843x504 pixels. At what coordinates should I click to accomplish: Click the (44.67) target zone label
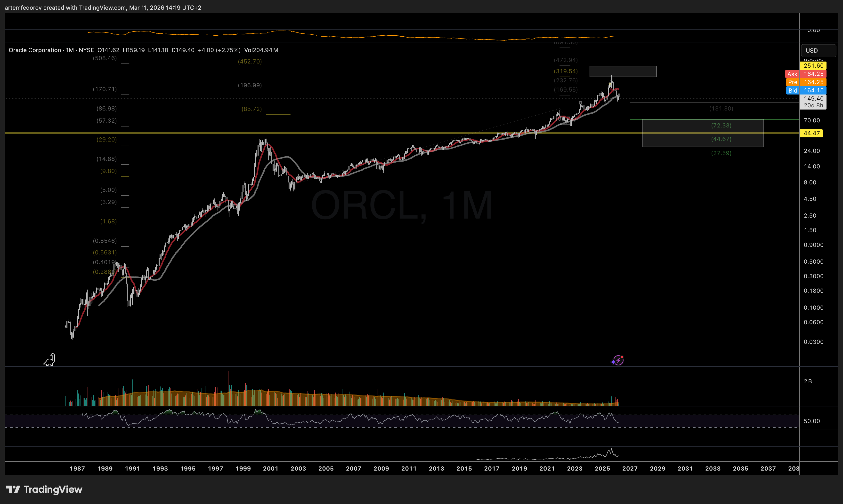[x=721, y=139]
